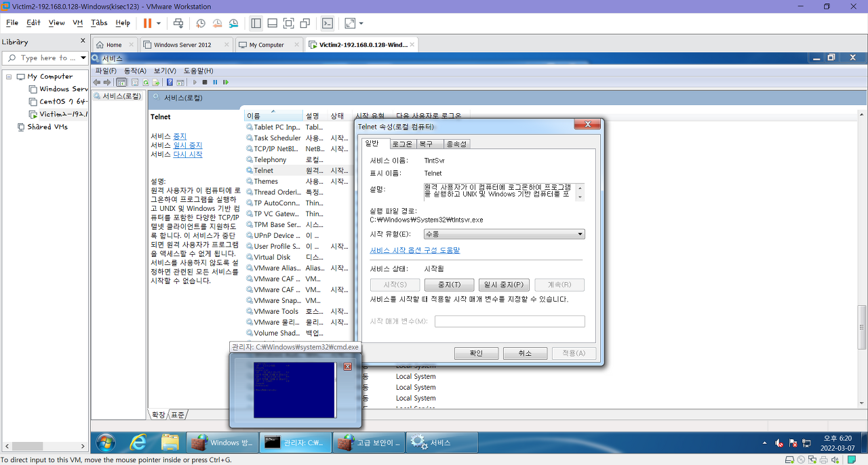Toggle the console view icon
This screenshot has width=868, height=465.
[327, 23]
